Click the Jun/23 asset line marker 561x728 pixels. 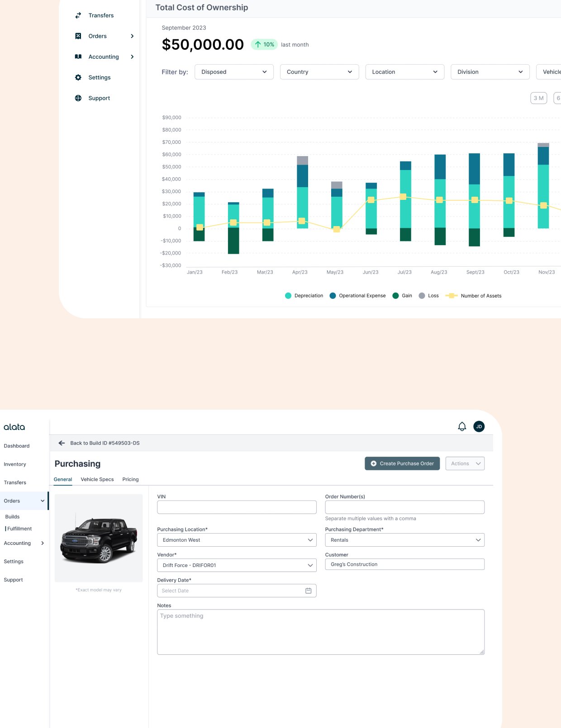pos(371,200)
